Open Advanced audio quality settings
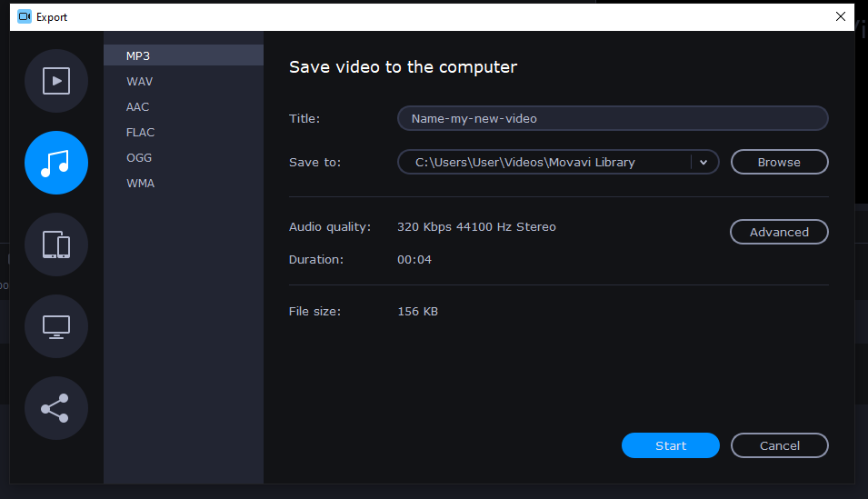The image size is (868, 499). point(779,232)
